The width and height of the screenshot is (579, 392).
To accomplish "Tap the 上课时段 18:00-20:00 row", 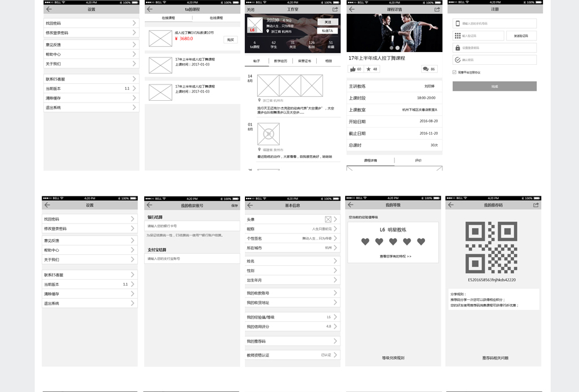I will pyautogui.click(x=394, y=98).
